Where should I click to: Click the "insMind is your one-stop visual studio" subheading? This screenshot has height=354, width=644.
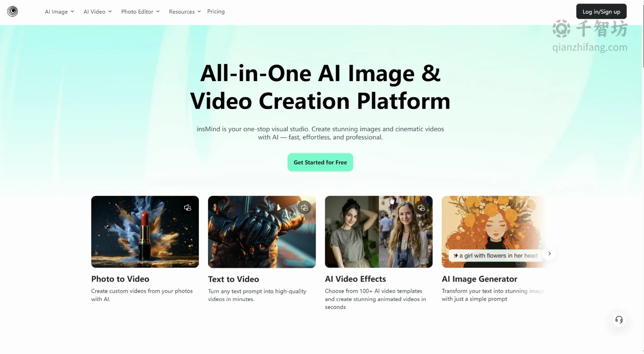click(x=320, y=133)
